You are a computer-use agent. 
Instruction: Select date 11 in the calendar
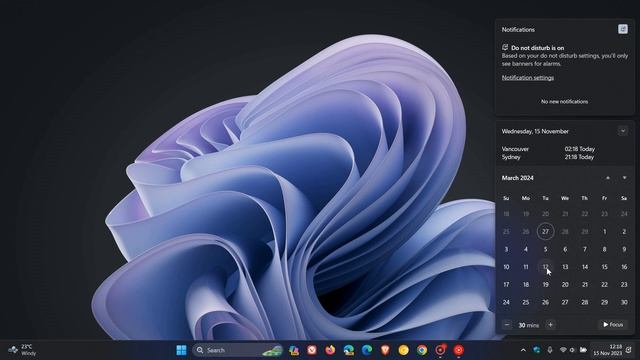(526, 267)
